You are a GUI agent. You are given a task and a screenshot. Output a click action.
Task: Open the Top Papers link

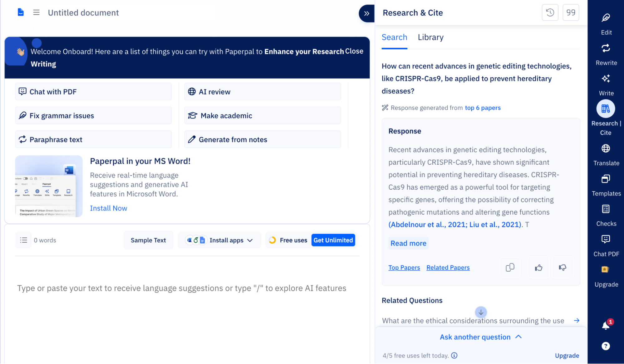tap(404, 268)
